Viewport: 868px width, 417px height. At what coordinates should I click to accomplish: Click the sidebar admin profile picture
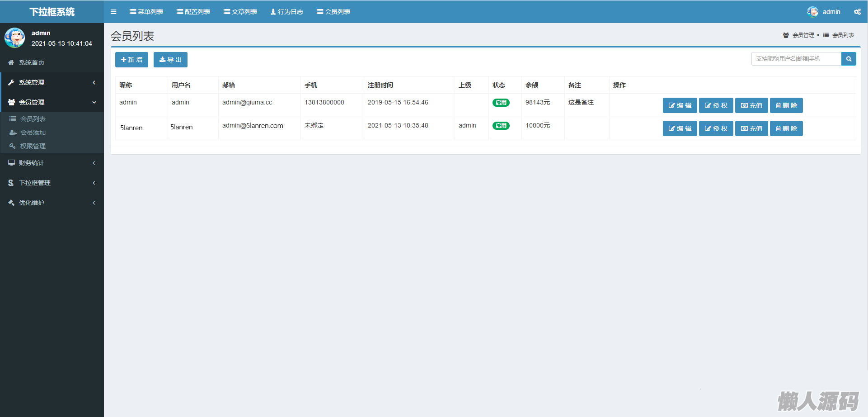coord(15,38)
